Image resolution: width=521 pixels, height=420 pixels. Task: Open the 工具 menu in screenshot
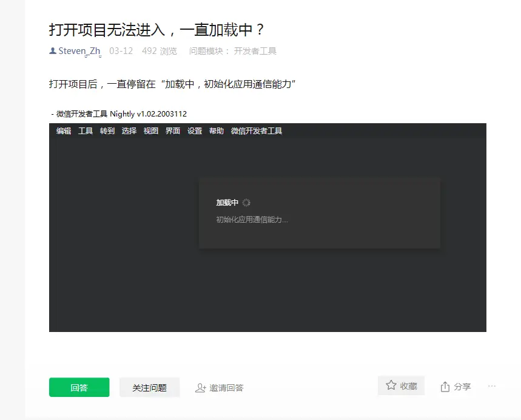pyautogui.click(x=86, y=130)
